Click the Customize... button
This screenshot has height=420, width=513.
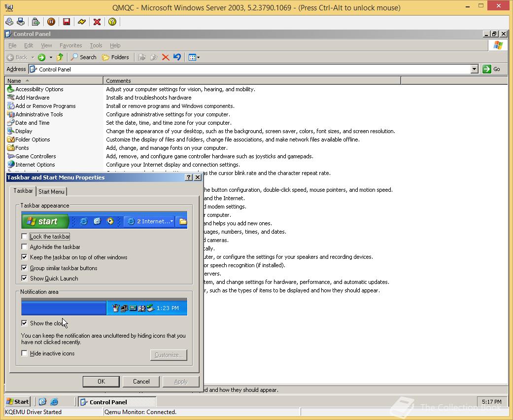tap(169, 355)
